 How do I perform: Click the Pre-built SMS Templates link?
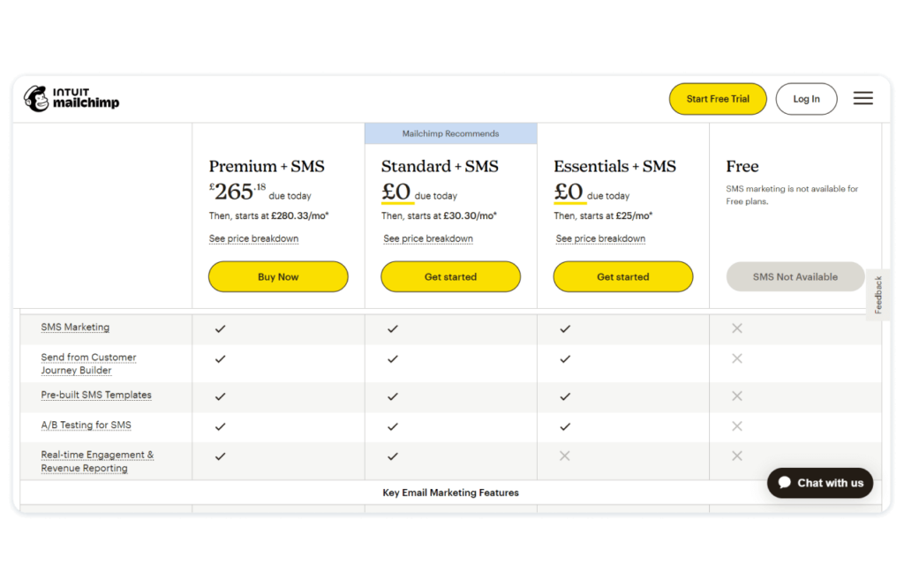coord(96,395)
